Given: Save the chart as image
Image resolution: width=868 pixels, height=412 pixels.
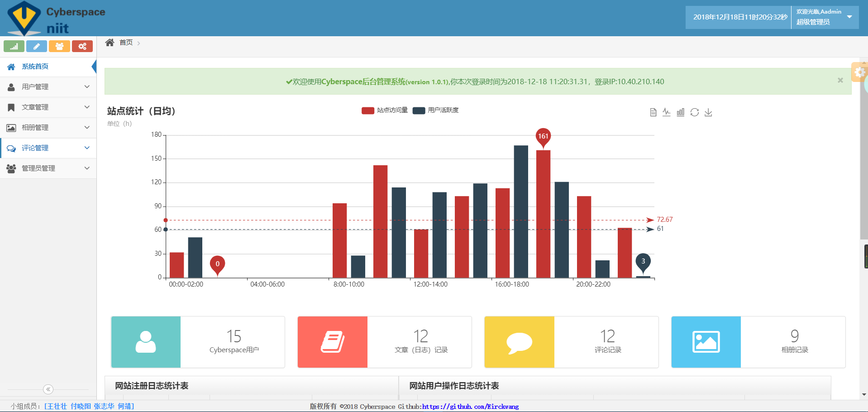Looking at the screenshot, I should pos(709,112).
